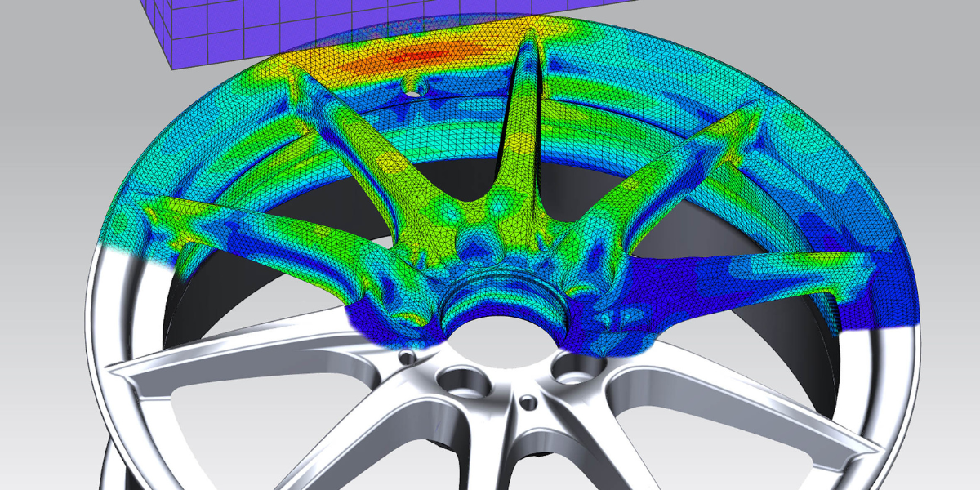Click the small hole left of hub
980x490 pixels.
coord(407,357)
